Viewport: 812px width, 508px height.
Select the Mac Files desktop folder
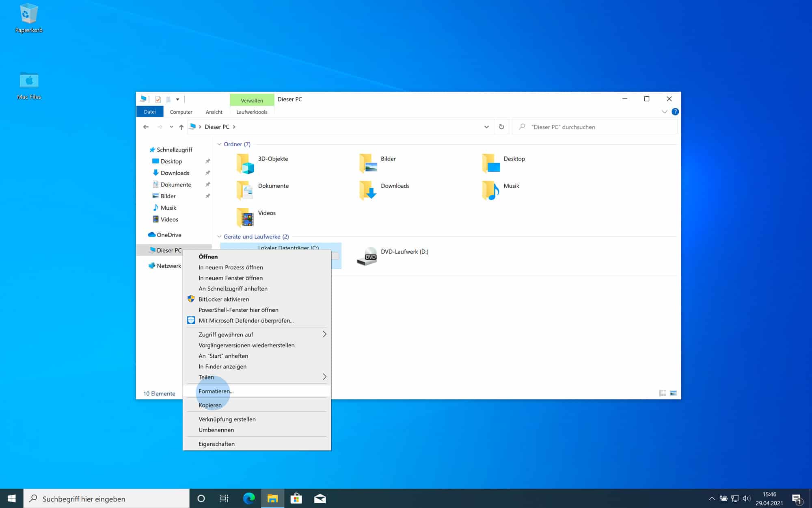tap(29, 86)
